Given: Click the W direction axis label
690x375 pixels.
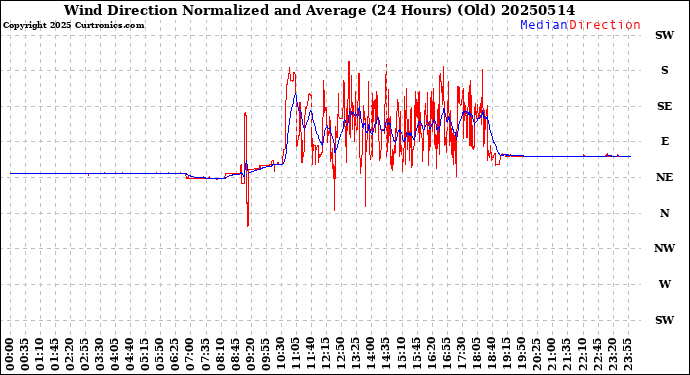Looking at the screenshot, I should coord(664,284).
